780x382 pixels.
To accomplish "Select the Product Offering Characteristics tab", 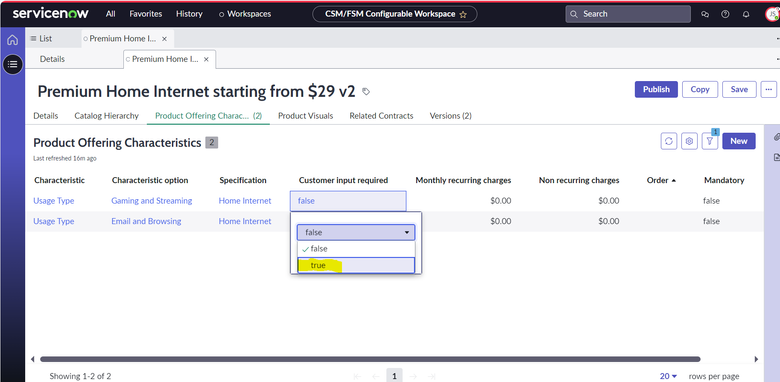I will (208, 115).
